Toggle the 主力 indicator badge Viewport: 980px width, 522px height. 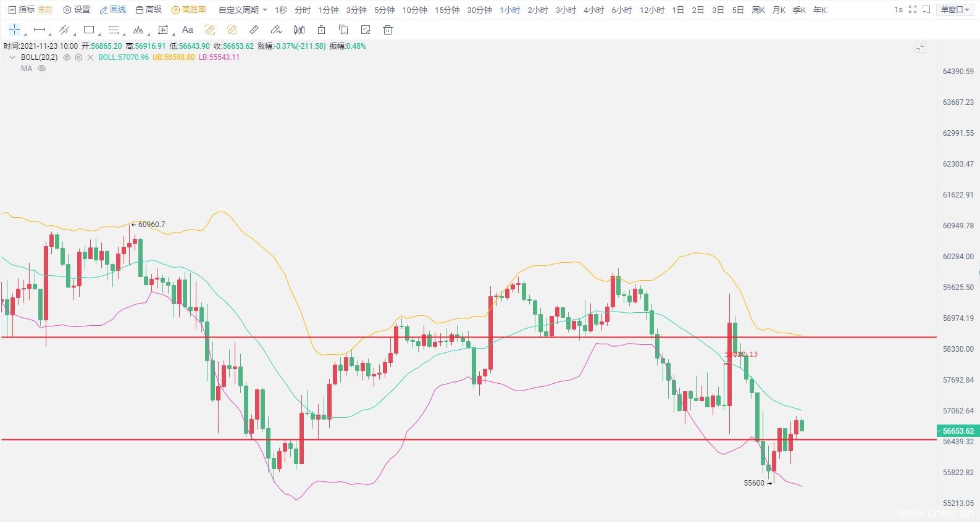[x=45, y=10]
